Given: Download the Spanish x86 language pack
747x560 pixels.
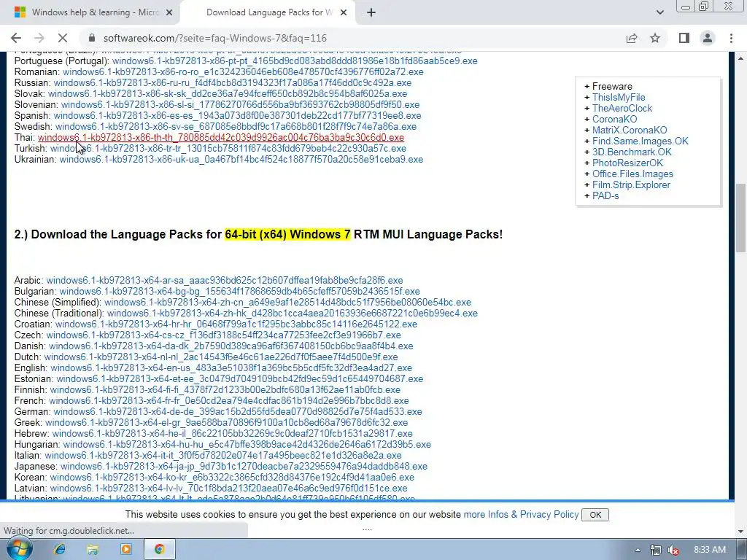Looking at the screenshot, I should click(x=237, y=116).
